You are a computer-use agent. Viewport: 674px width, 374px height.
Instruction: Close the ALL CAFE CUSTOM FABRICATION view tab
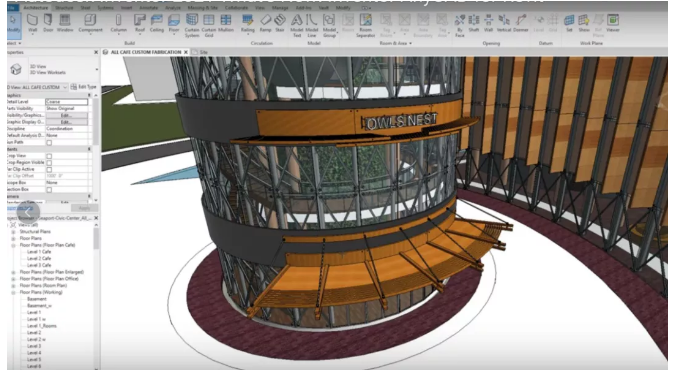pos(186,52)
